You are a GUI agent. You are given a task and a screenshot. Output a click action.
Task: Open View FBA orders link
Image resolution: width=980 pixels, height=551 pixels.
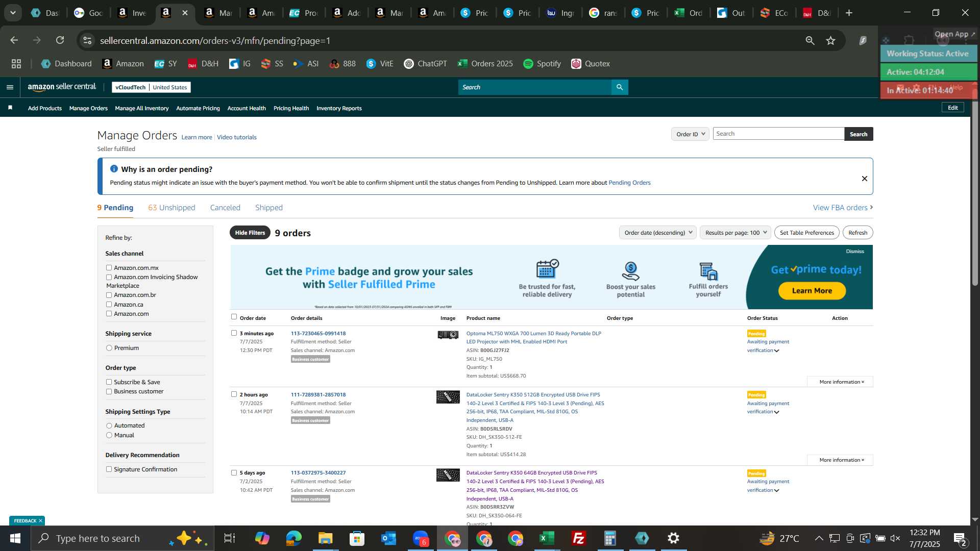tap(843, 208)
